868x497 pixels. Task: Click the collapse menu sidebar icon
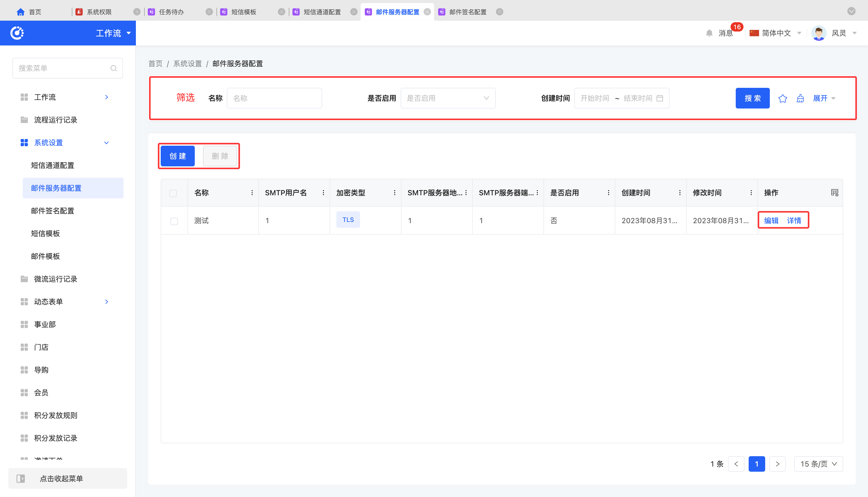(21, 479)
